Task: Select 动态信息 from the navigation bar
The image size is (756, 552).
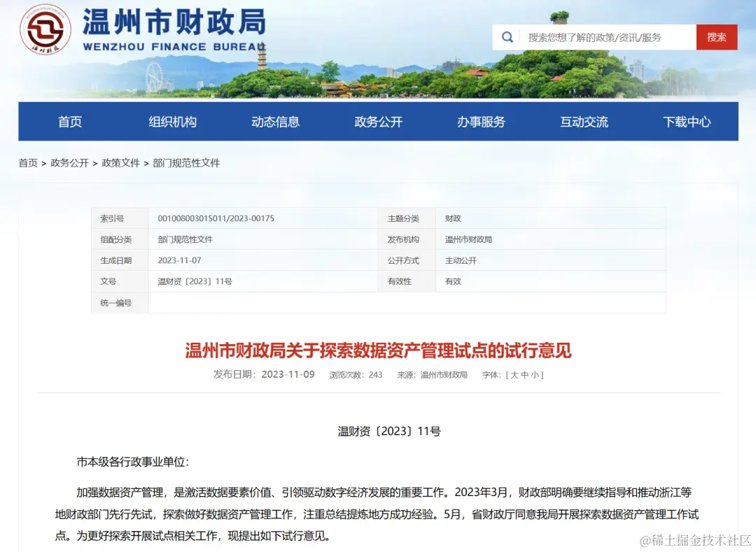Action: [x=275, y=121]
